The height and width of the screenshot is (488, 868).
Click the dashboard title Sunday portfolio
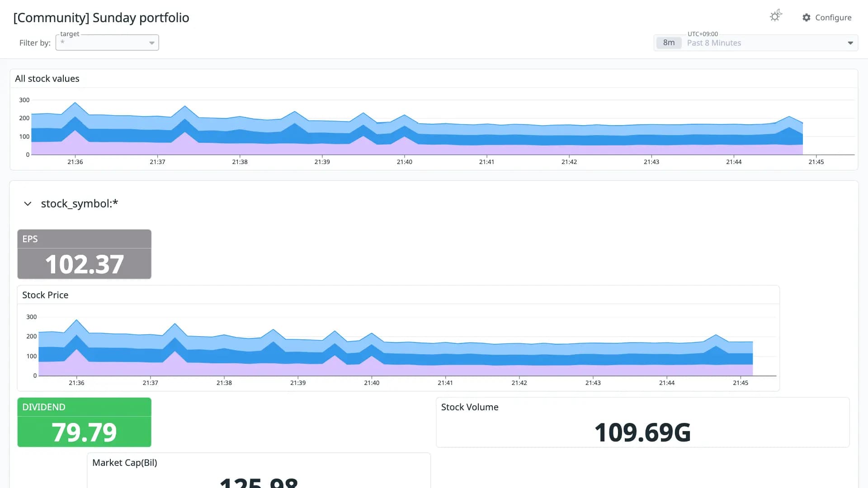tap(101, 18)
